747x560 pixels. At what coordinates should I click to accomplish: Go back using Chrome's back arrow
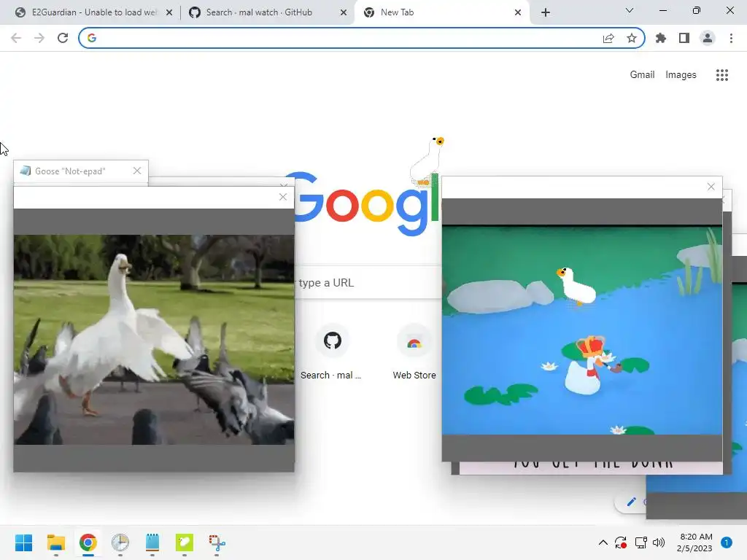(x=16, y=38)
